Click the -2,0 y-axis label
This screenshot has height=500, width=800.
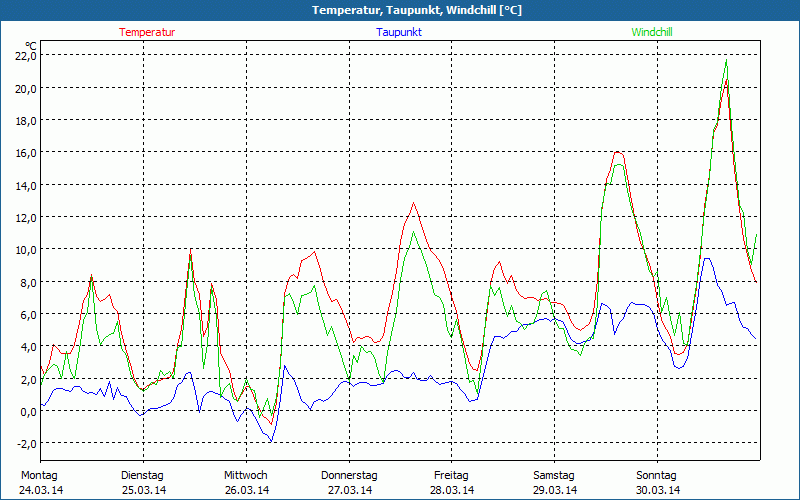27,444
